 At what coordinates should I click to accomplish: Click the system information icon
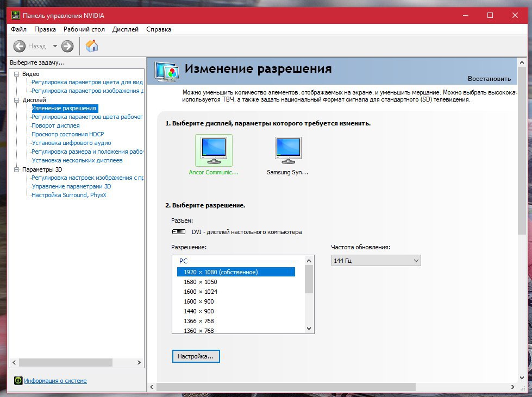click(18, 380)
